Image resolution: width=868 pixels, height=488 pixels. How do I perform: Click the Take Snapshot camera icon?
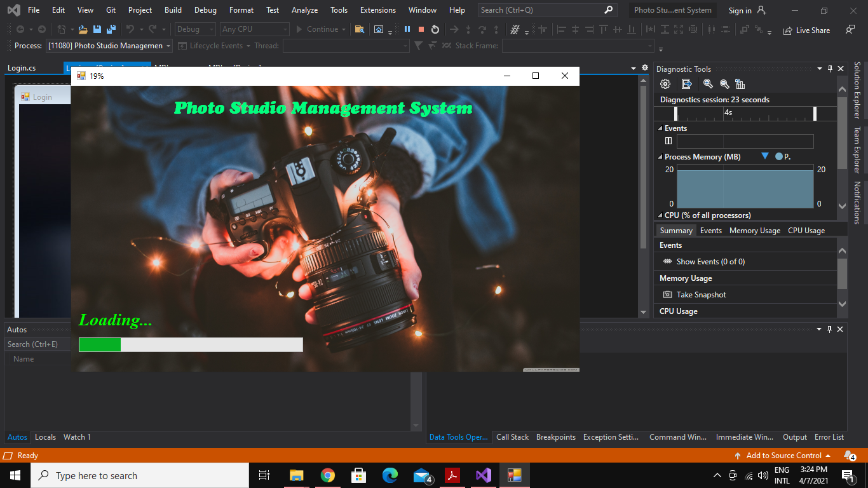[x=667, y=294]
